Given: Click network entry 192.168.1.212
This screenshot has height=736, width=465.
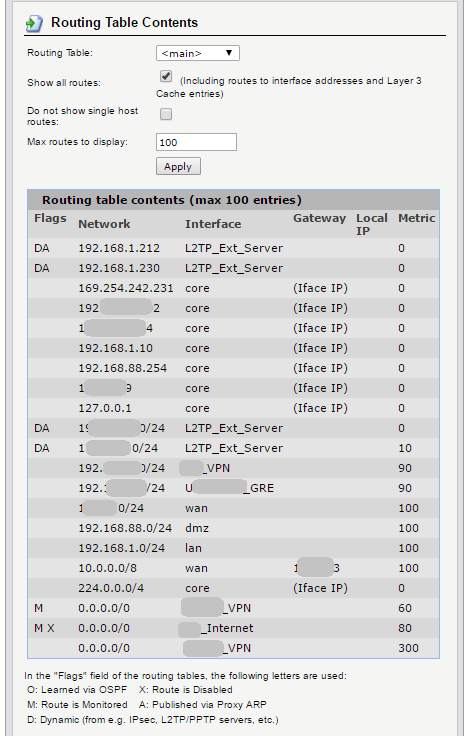Looking at the screenshot, I should click(x=119, y=248).
